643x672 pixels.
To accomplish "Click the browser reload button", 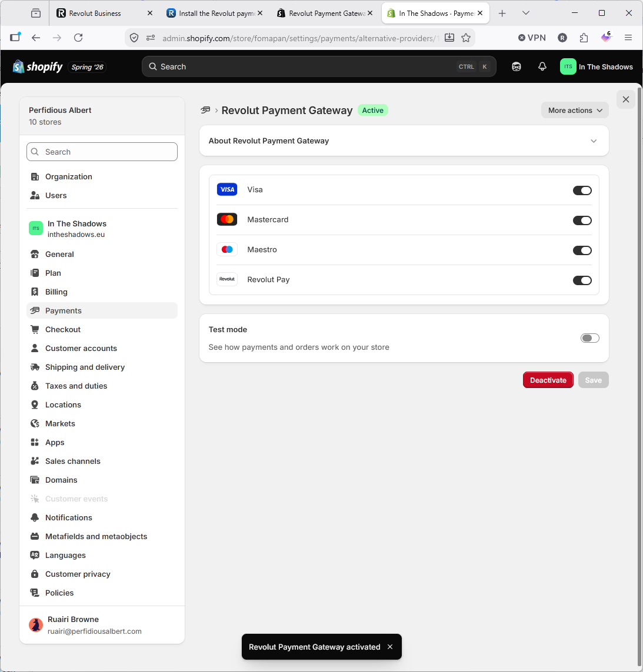I will [x=78, y=38].
